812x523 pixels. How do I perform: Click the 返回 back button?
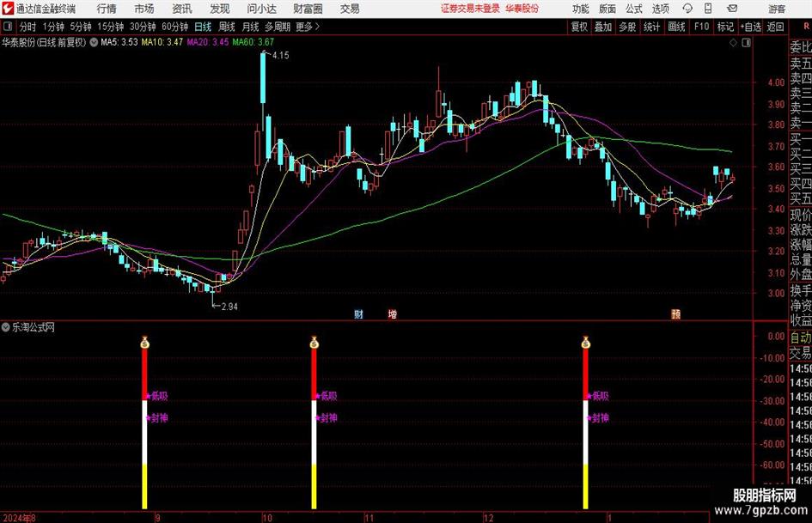pos(775,27)
